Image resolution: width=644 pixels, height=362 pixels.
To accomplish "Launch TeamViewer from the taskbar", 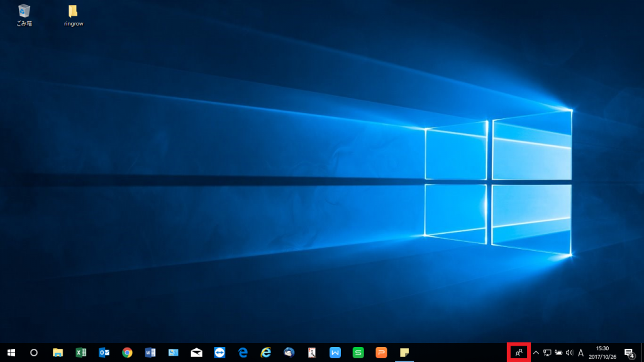I will point(219,352).
